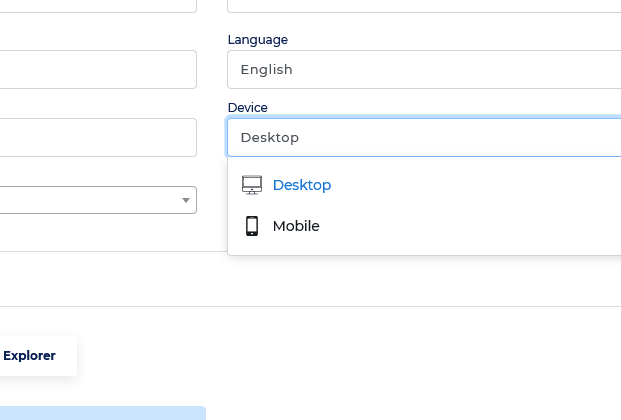
Task: Click the horizontal divider line above Explorer
Action: pyautogui.click(x=310, y=306)
